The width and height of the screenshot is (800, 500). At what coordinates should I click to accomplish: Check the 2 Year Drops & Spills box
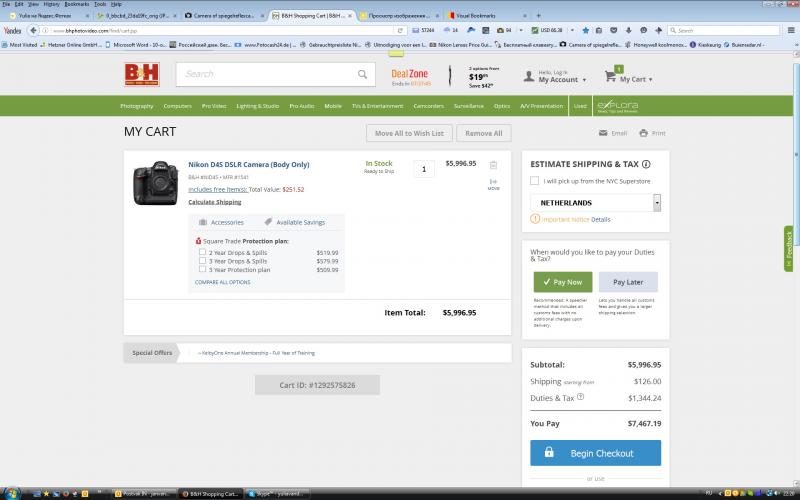coord(203,252)
